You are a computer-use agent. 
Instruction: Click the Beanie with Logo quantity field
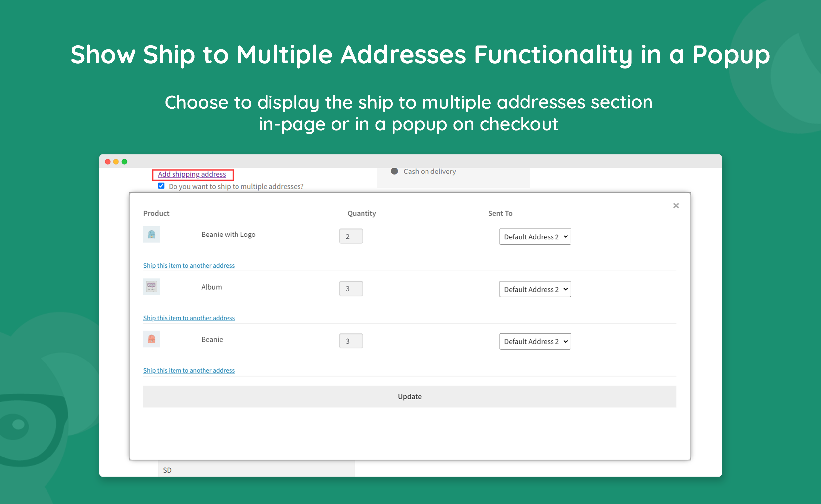pos(351,236)
